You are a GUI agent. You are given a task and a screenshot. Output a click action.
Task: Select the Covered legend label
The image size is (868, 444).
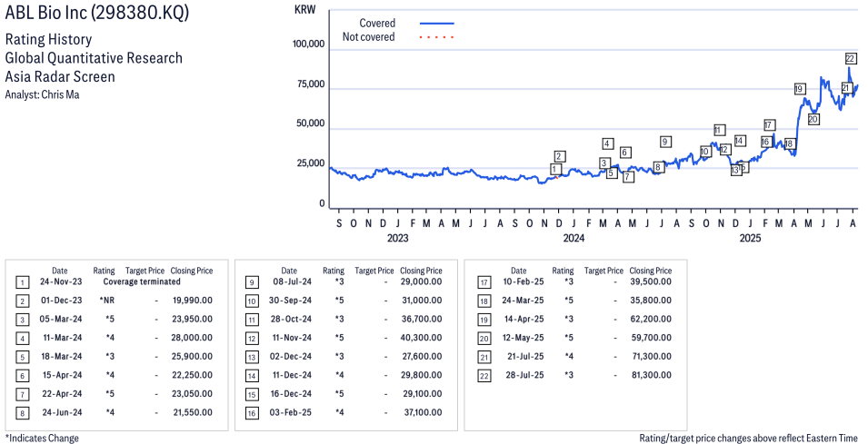click(x=377, y=24)
